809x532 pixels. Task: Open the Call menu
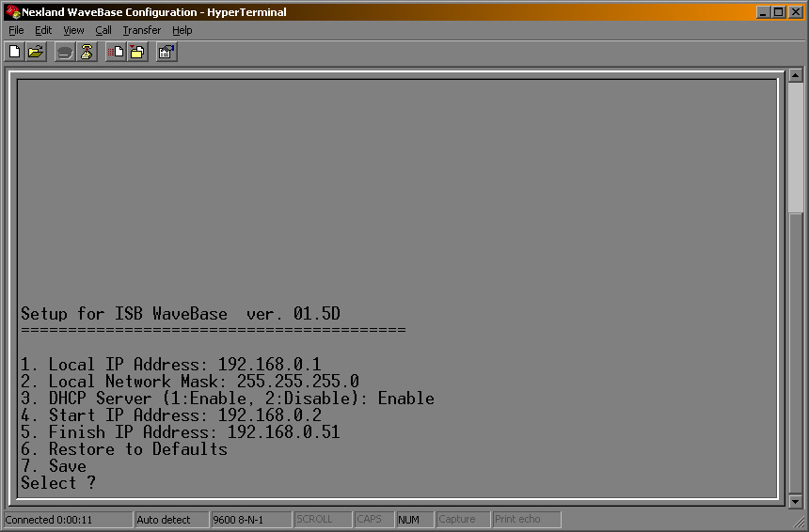click(x=103, y=30)
